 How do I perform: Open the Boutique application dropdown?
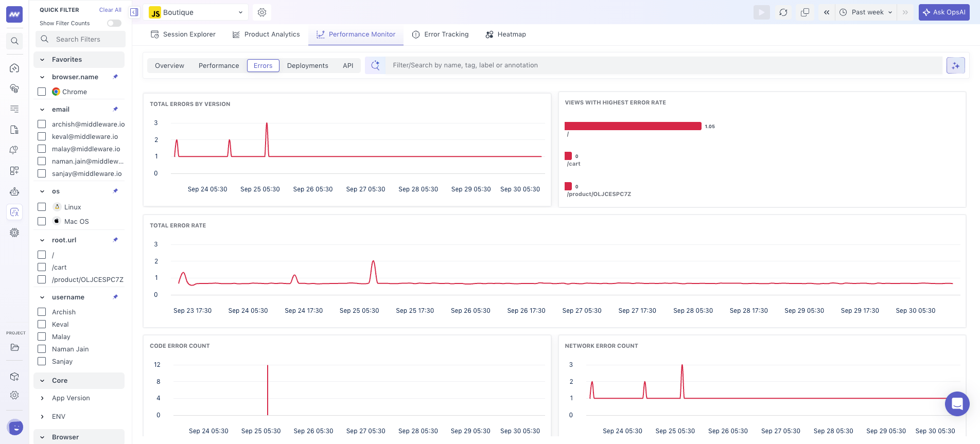point(196,12)
